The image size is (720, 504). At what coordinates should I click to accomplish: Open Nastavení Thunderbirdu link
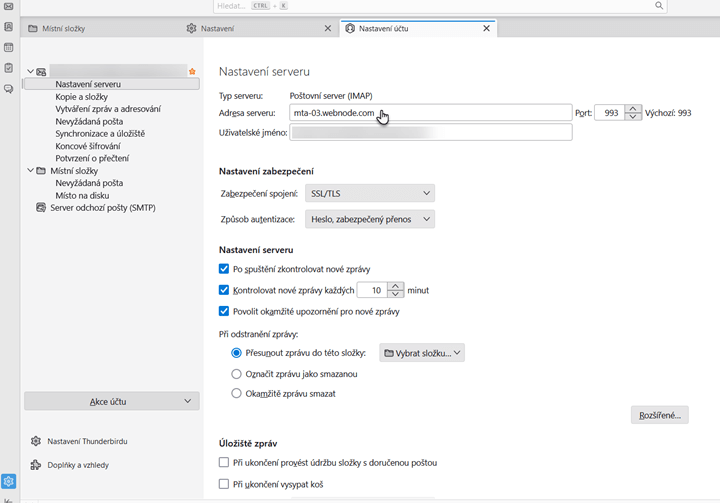[x=87, y=441]
